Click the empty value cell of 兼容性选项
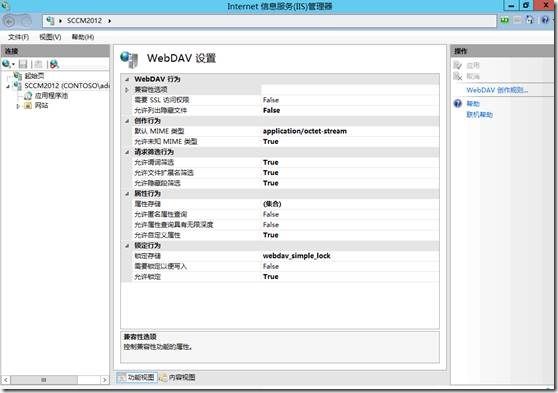Image resolution: width=558 pixels, height=393 pixels. point(350,90)
